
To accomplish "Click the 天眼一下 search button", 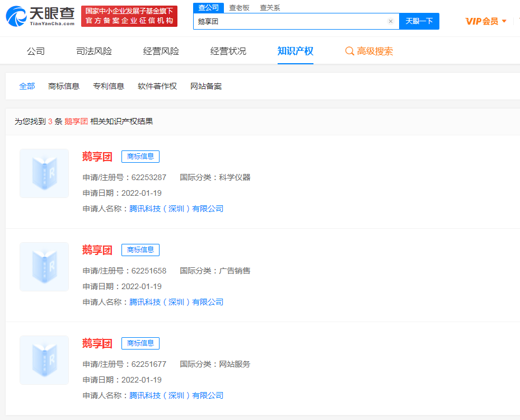I will coord(419,21).
